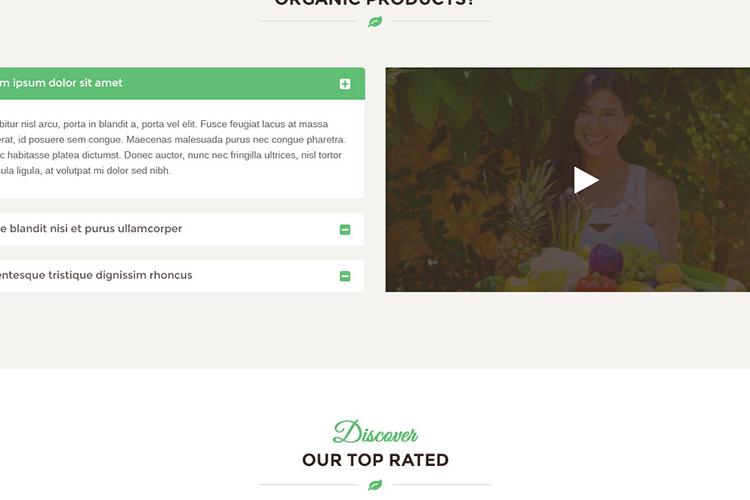Expand the 'tristique dignissim rhoncus' section
The width and height of the screenshot is (750, 500).
click(96, 275)
